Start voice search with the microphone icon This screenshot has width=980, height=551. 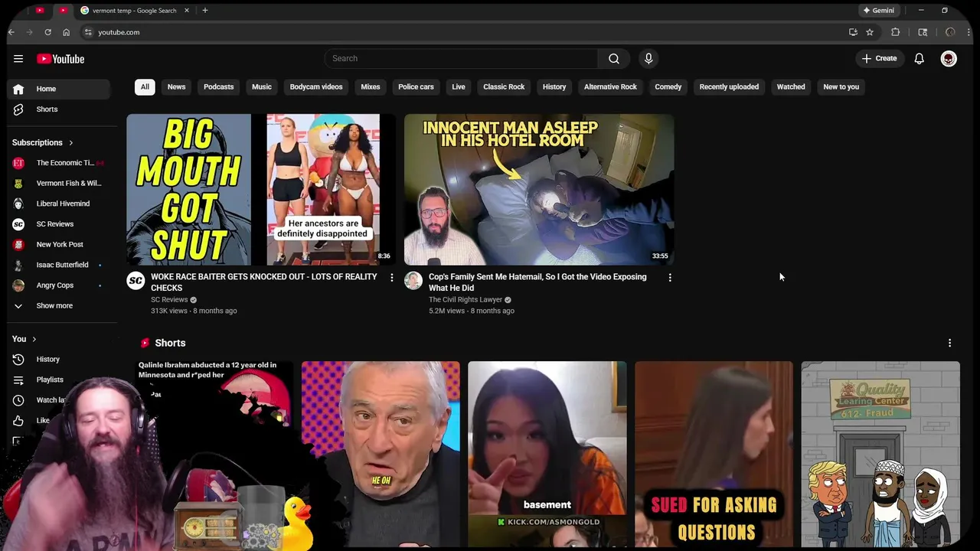pos(648,59)
